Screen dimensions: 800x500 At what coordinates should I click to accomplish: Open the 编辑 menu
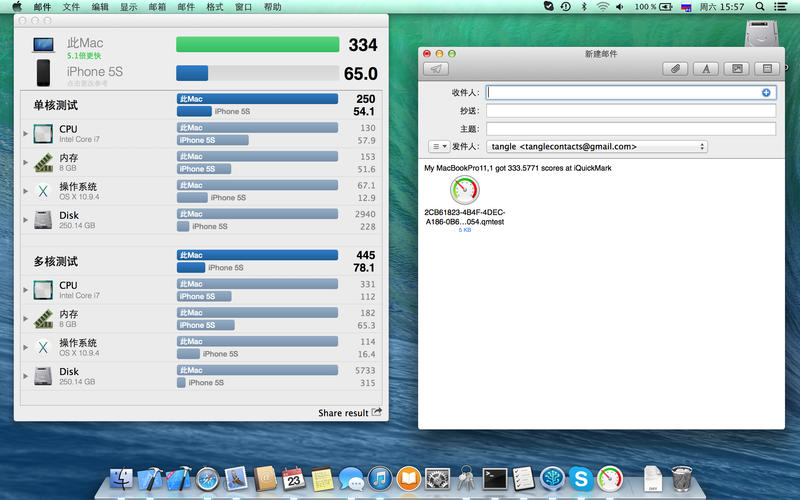click(100, 7)
